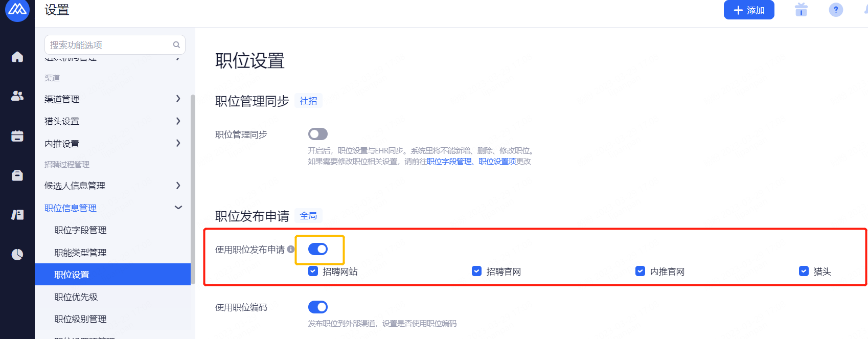Image resolution: width=868 pixels, height=339 pixels.
Task: Expand the 渠道管理 menu section
Action: 112,99
